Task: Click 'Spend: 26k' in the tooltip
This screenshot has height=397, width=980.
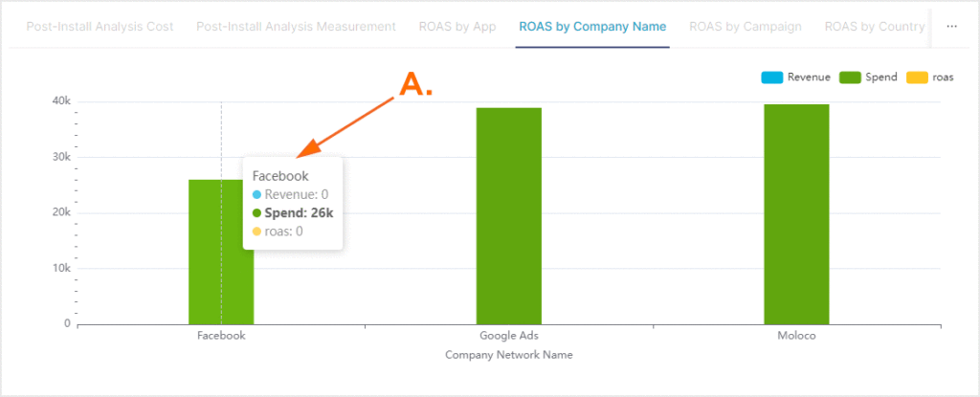Action: point(299,212)
